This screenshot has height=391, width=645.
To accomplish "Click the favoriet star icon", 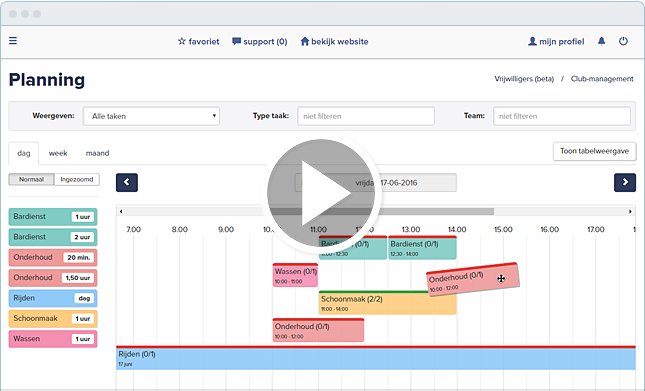I will pos(181,41).
